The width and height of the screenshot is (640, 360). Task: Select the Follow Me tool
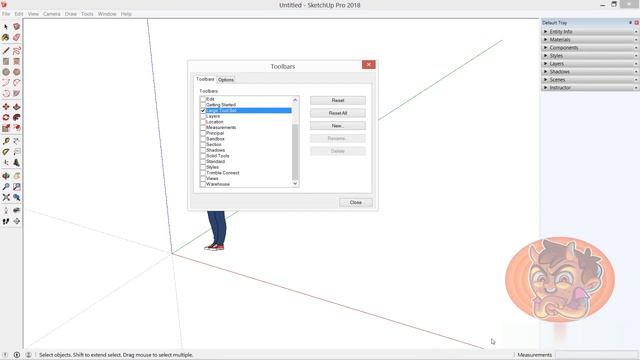[x=16, y=117]
